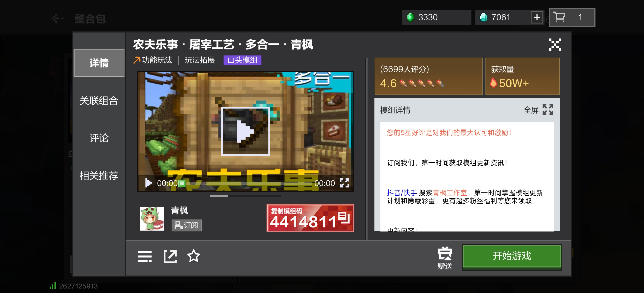Close the mod detail dialog
644x293 pixels.
pos(555,45)
